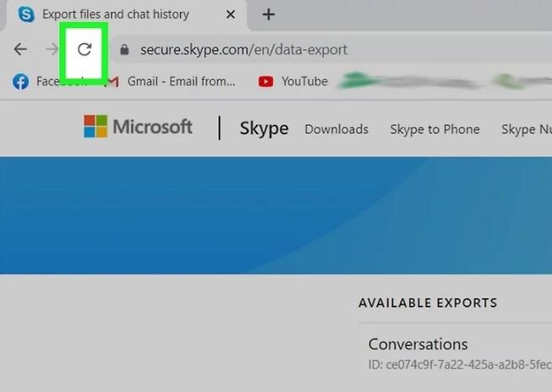Click the Available Exports heading

pyautogui.click(x=428, y=303)
